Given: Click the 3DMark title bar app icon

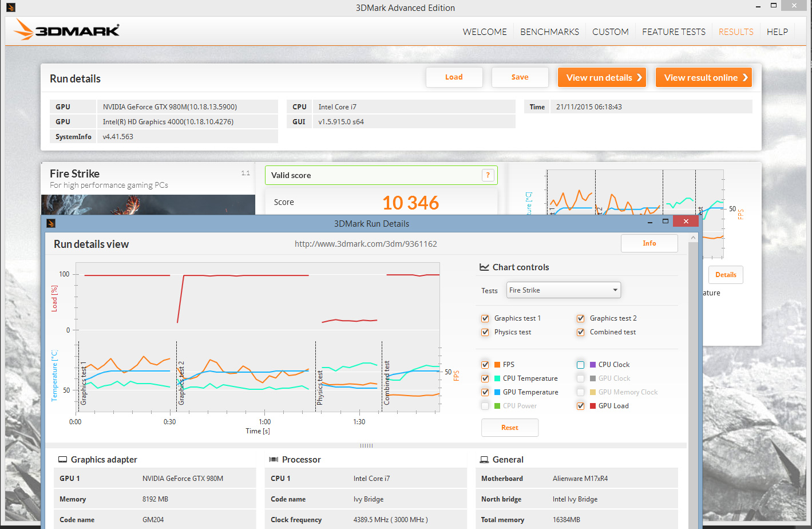Looking at the screenshot, I should 10,7.
